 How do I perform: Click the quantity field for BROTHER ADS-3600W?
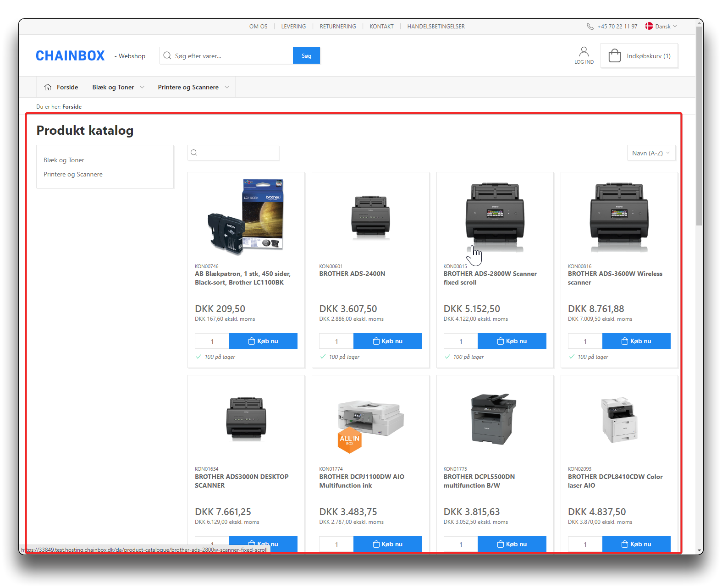585,341
